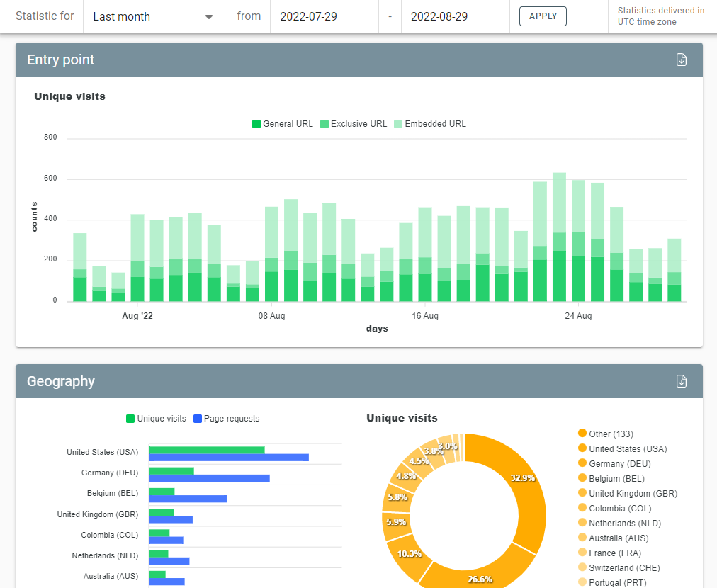The image size is (717, 588).
Task: Toggle Switzerland (CHE) donut legend entry
Action: pos(619,567)
